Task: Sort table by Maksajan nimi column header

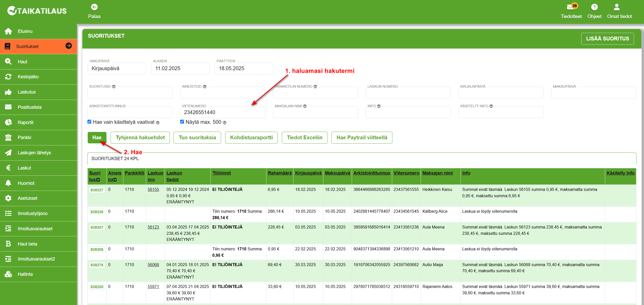Action: point(438,173)
